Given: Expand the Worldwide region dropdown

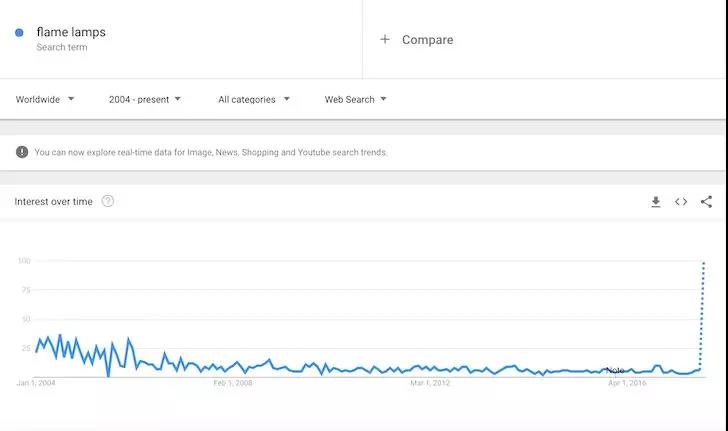Looking at the screenshot, I should pyautogui.click(x=45, y=99).
